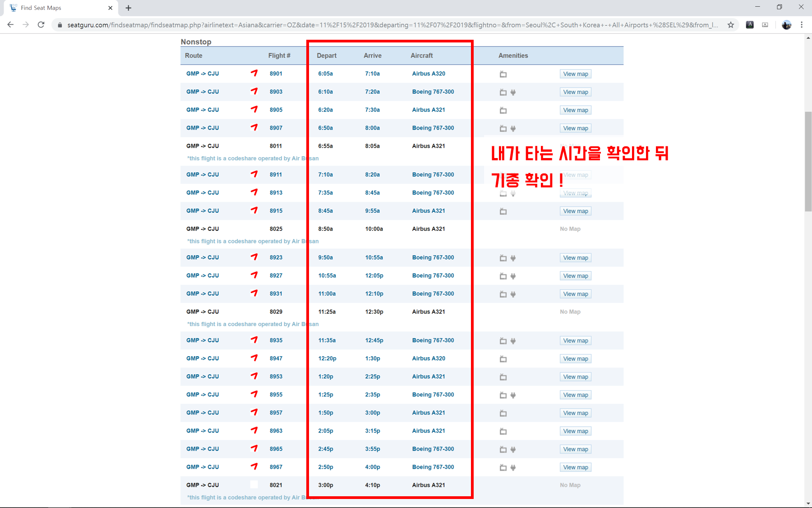Click the Asiana logo on flight 8901 row
Image resolution: width=812 pixels, height=508 pixels.
[254, 73]
